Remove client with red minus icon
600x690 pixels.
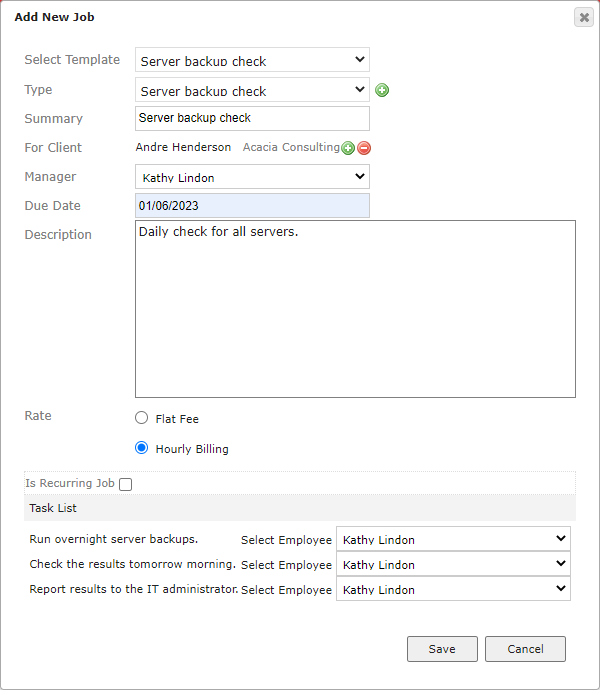click(364, 148)
